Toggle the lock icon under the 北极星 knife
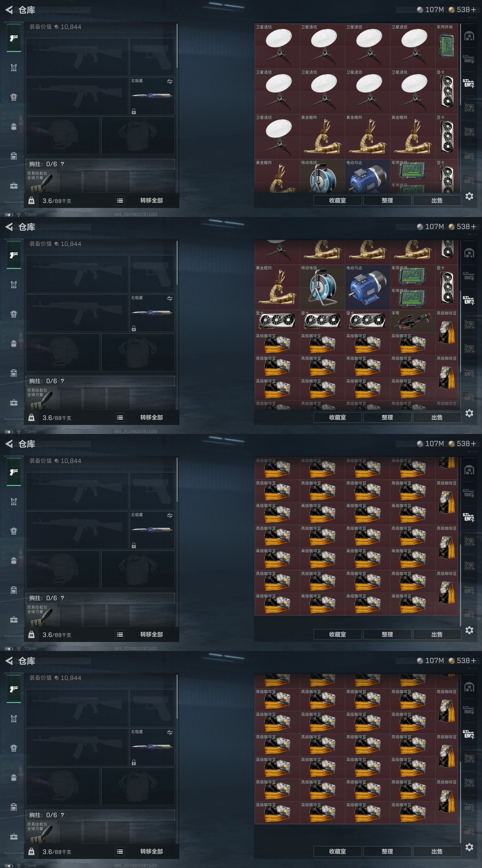This screenshot has height=868, width=482. pyautogui.click(x=134, y=111)
